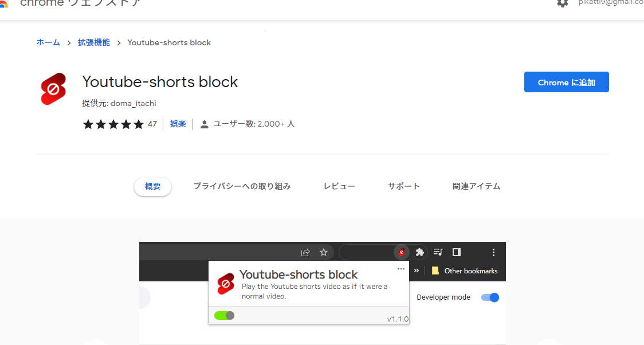Click the account email in header
Image resolution: width=644 pixels, height=345 pixels.
(611, 2)
